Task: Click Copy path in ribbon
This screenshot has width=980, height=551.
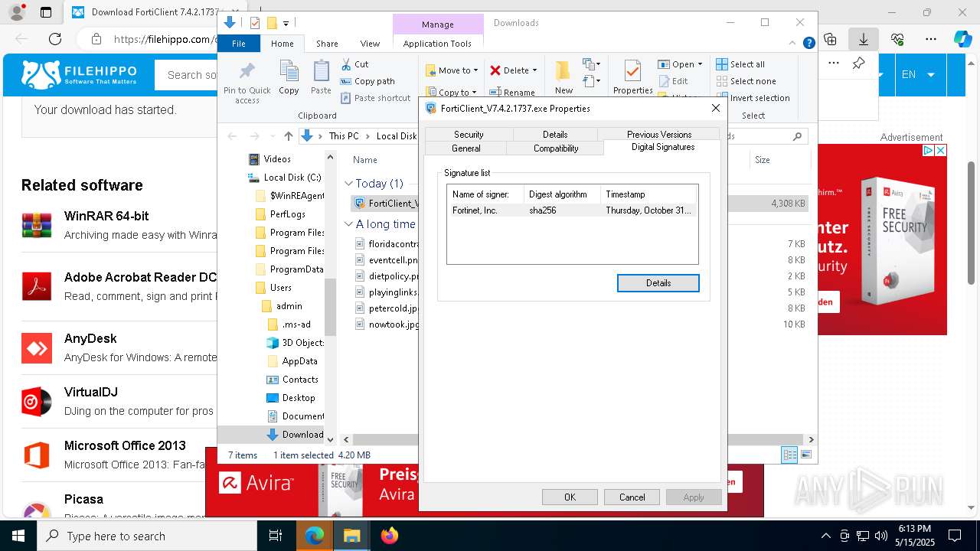Action: (x=367, y=81)
